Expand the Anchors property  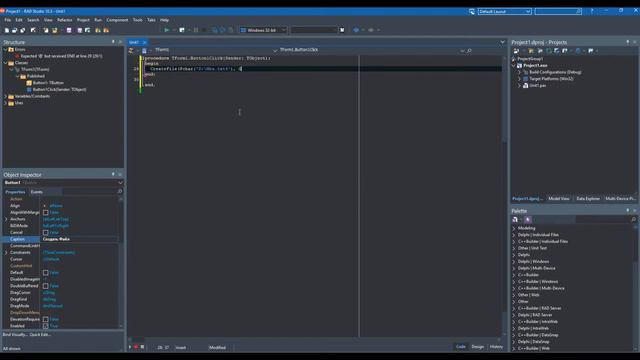6,219
